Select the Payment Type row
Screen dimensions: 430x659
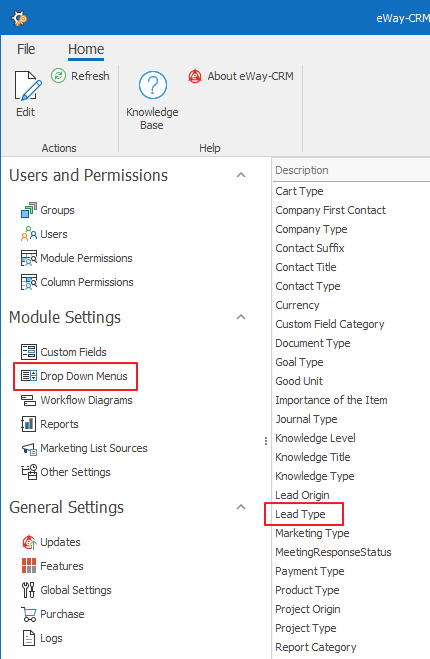pyautogui.click(x=351, y=571)
